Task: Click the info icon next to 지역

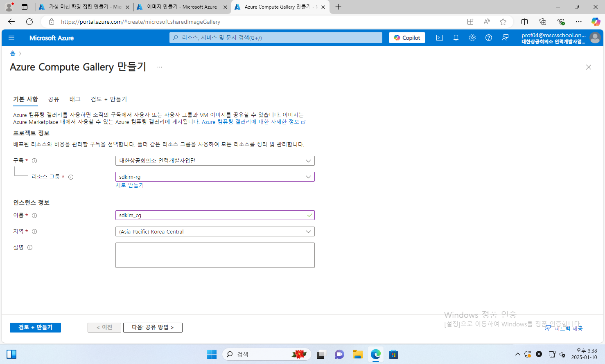Action: coord(34,231)
